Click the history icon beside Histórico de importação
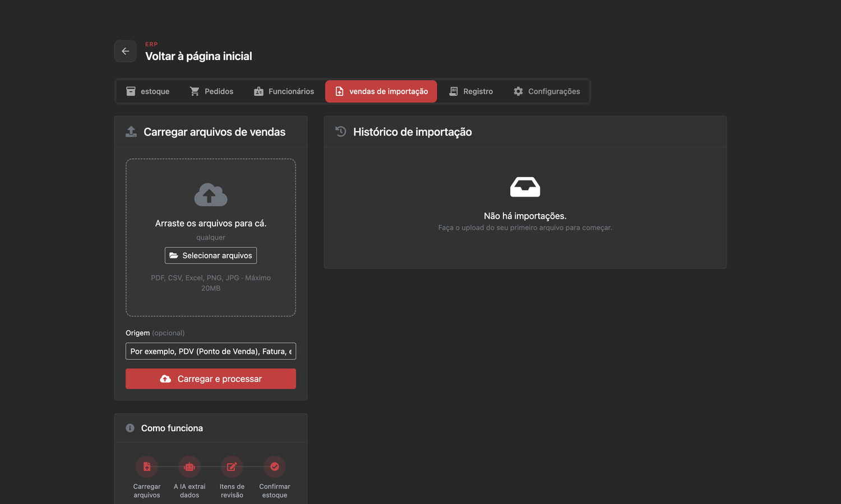841x504 pixels. tap(341, 132)
